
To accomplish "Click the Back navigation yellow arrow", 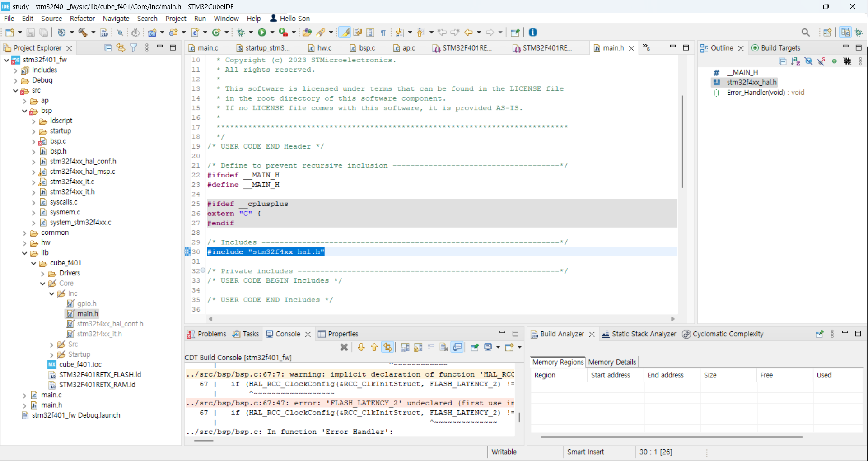I will (469, 32).
